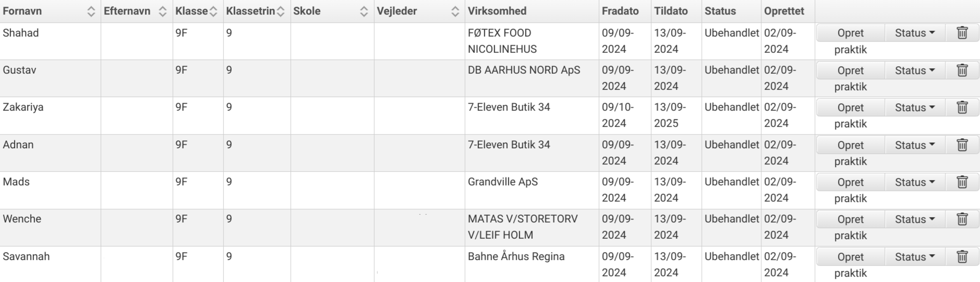Open Status menu in Savannah's row
This screenshot has height=282, width=980.
click(915, 256)
